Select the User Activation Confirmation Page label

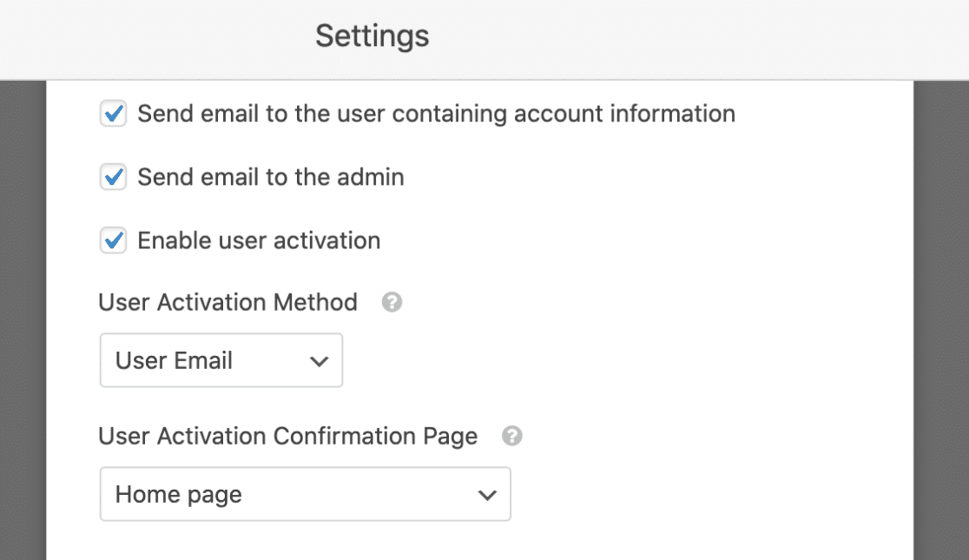pyautogui.click(x=288, y=437)
